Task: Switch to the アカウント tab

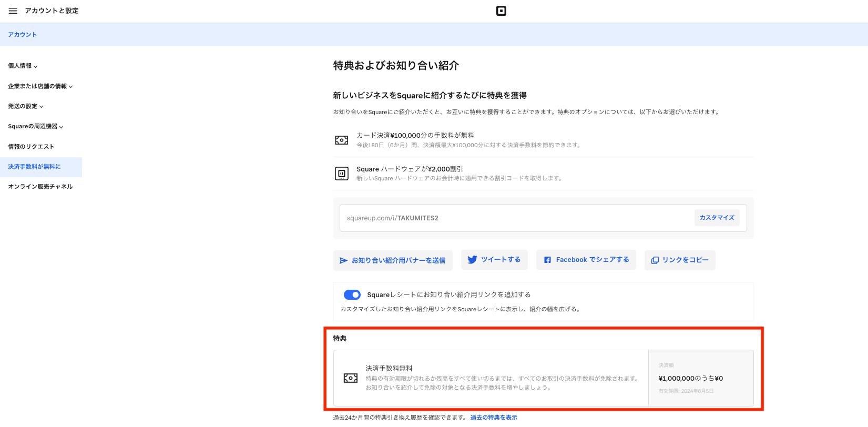Action: pyautogui.click(x=22, y=35)
